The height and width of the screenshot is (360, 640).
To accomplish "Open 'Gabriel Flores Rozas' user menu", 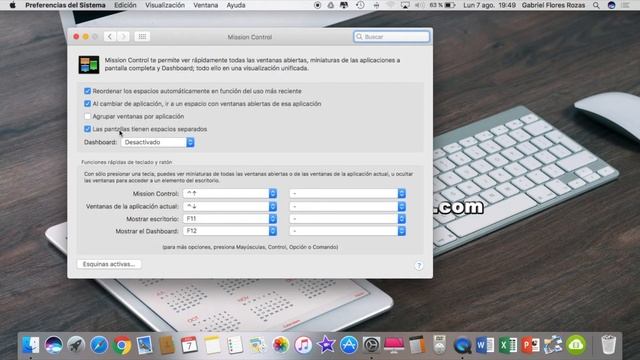I will (553, 5).
